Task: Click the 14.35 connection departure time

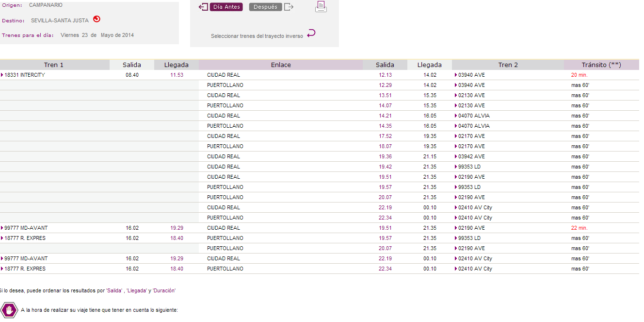Action: tap(385, 126)
